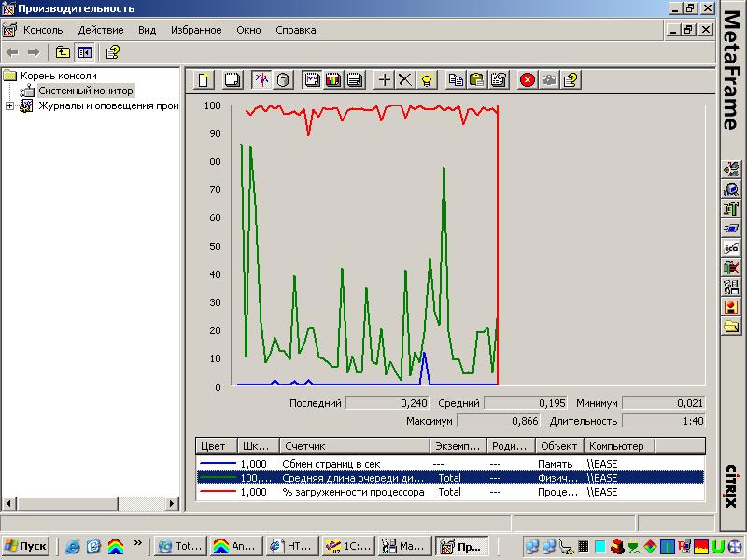Image resolution: width=747 pixels, height=560 pixels.
Task: Click the Add counter plus icon
Action: (x=384, y=80)
